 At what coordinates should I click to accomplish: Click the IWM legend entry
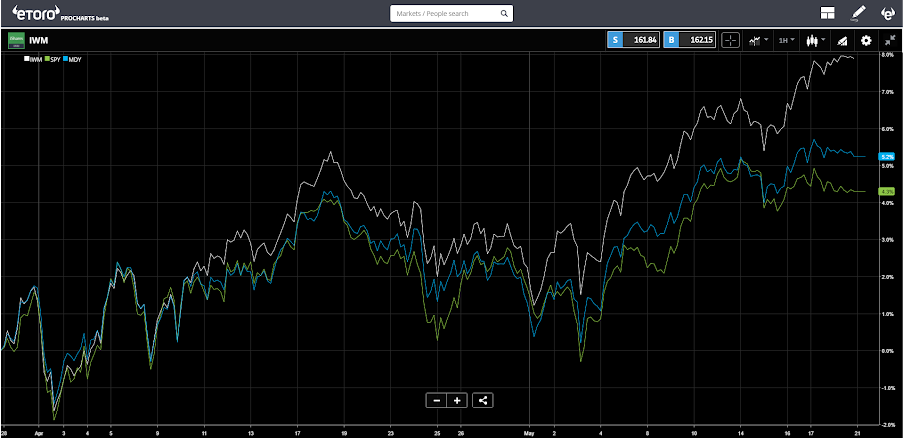tap(32, 59)
